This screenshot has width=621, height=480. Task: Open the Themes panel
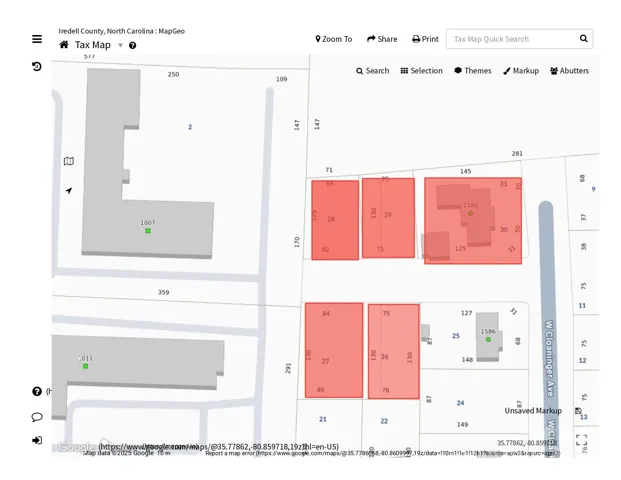pyautogui.click(x=472, y=71)
